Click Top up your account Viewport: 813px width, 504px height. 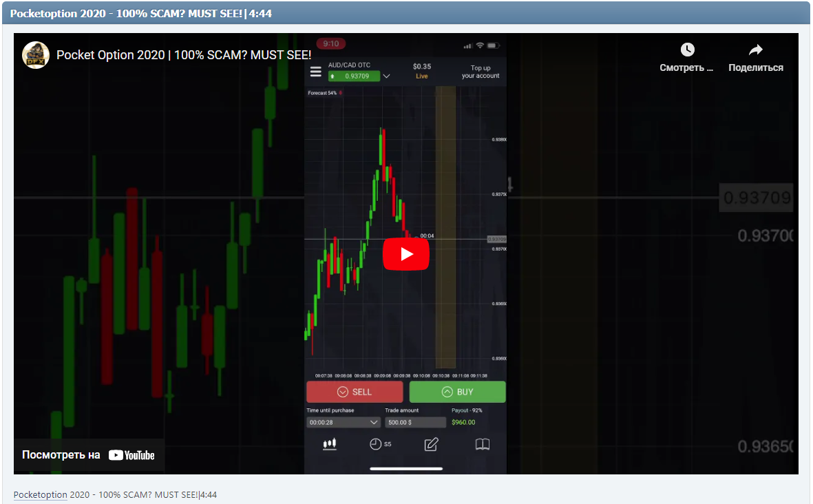coord(481,72)
